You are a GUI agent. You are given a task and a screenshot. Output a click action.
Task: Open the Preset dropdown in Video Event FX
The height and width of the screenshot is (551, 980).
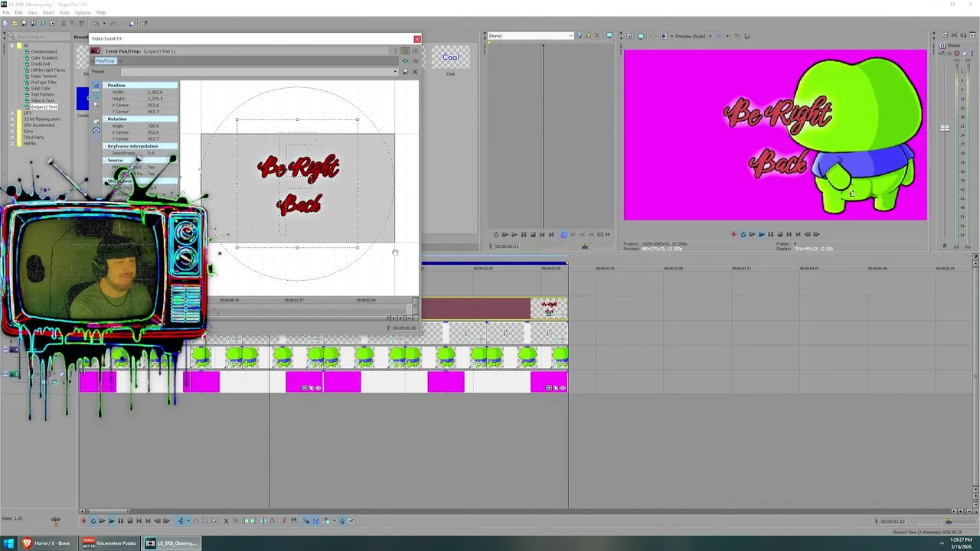click(x=395, y=71)
